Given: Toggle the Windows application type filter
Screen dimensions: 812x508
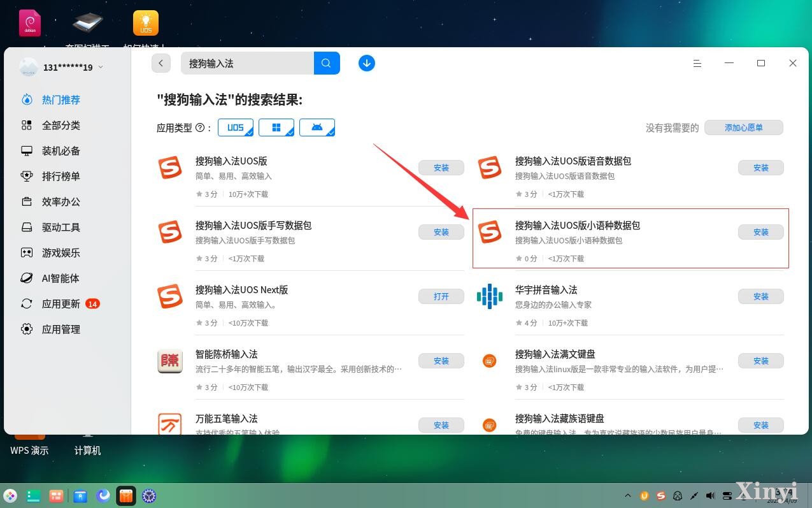Looking at the screenshot, I should pos(276,127).
